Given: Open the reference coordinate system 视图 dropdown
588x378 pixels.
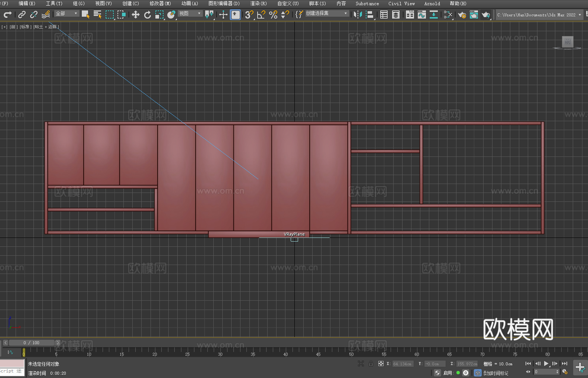Looking at the screenshot, I should click(x=190, y=13).
